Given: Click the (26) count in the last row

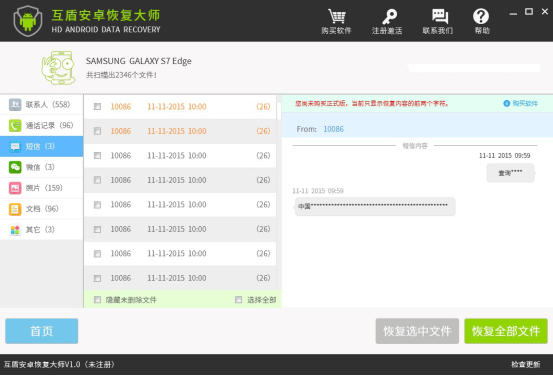Looking at the screenshot, I should pos(263,278).
